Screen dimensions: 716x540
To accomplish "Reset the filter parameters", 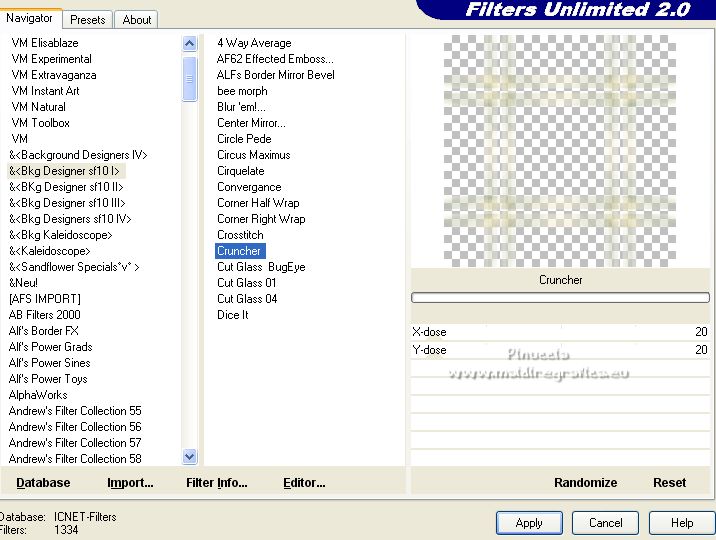I will (669, 482).
